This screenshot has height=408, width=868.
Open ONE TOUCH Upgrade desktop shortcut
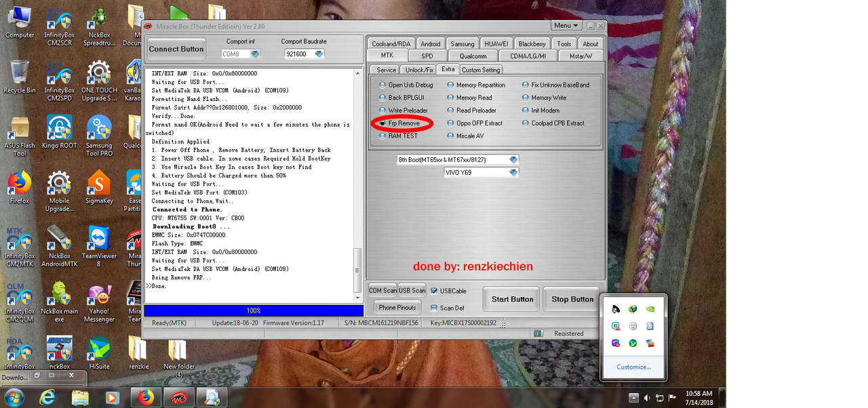(100, 81)
